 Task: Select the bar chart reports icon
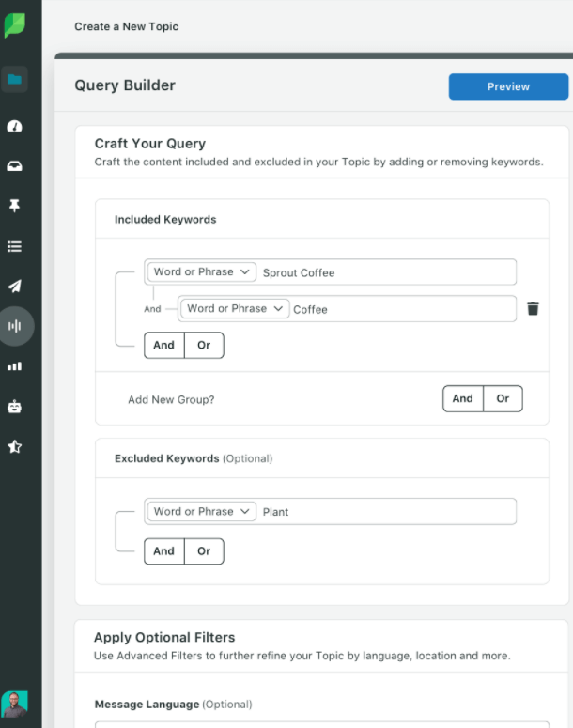[15, 366]
